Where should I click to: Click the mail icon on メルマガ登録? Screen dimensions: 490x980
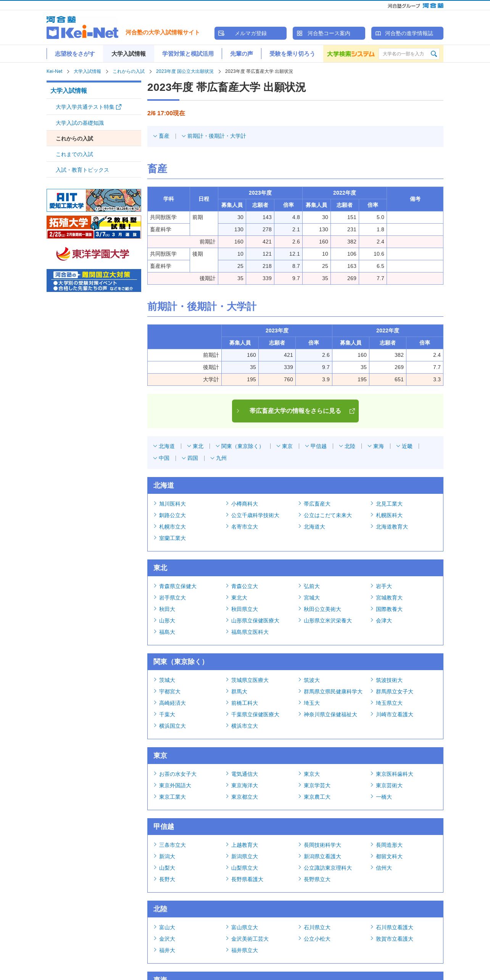221,33
